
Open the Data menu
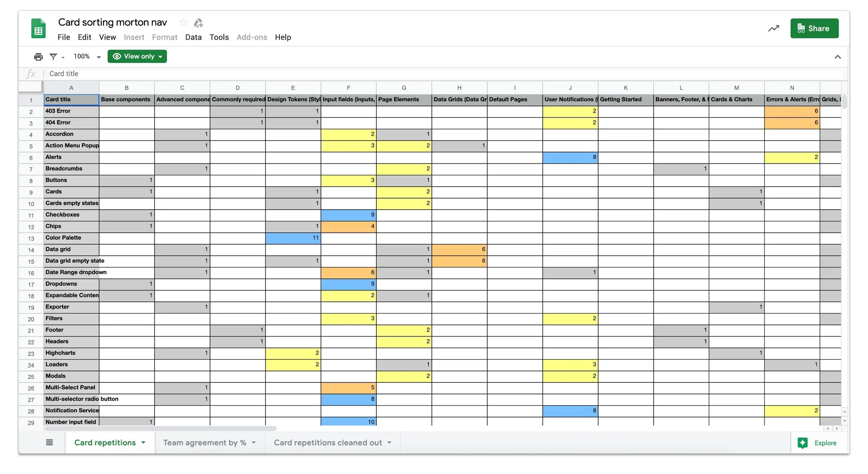(x=193, y=37)
